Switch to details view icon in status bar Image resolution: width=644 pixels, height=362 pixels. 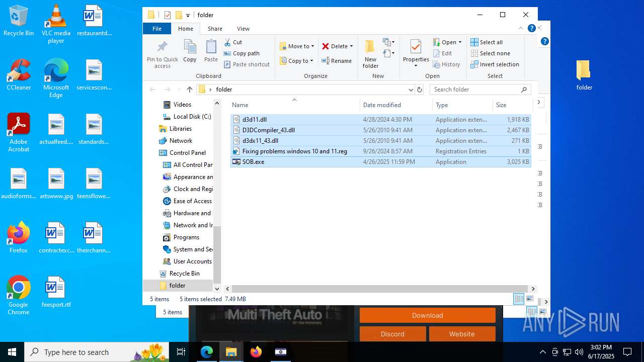tap(519, 299)
